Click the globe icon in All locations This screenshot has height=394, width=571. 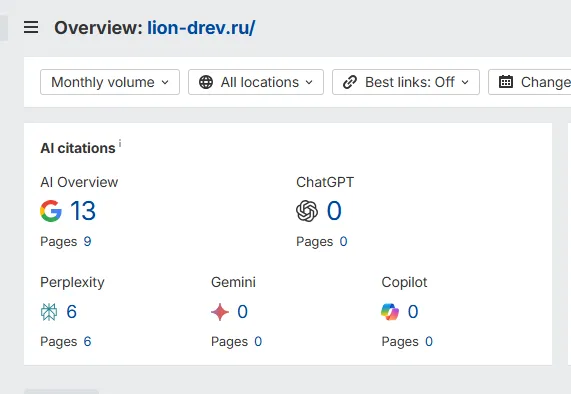pyautogui.click(x=206, y=82)
